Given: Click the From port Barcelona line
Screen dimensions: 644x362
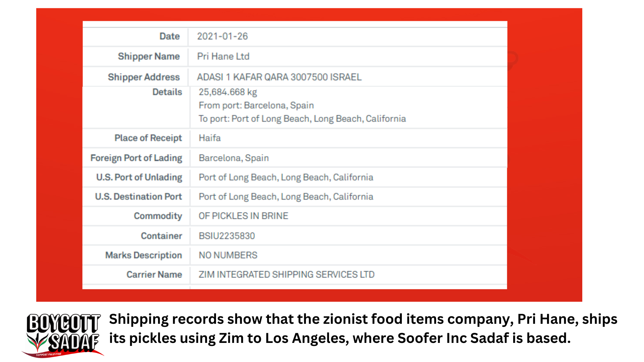Looking at the screenshot, I should click(256, 105).
